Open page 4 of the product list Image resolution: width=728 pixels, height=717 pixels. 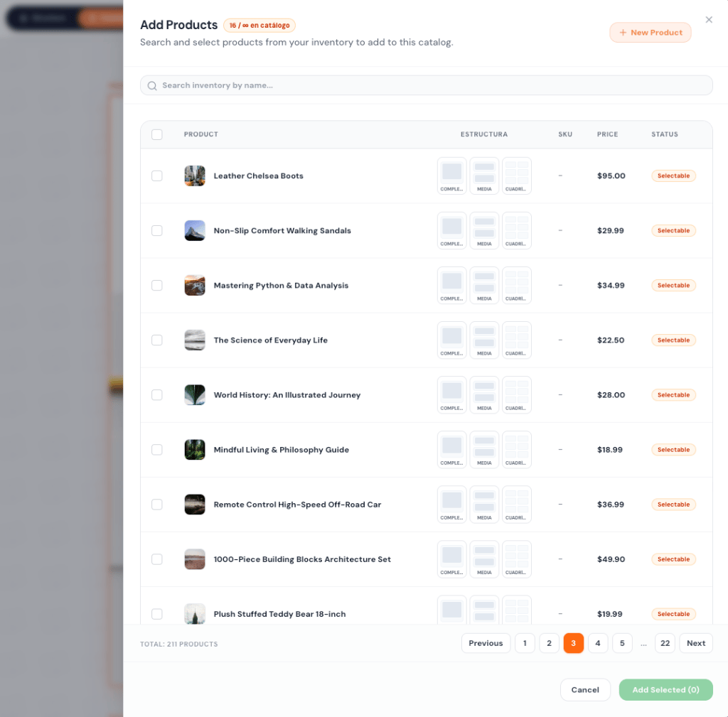coord(598,643)
